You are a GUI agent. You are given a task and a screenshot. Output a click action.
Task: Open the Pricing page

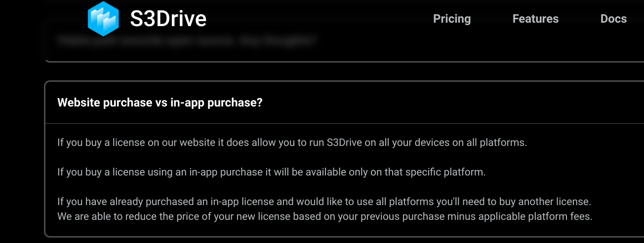point(452,19)
